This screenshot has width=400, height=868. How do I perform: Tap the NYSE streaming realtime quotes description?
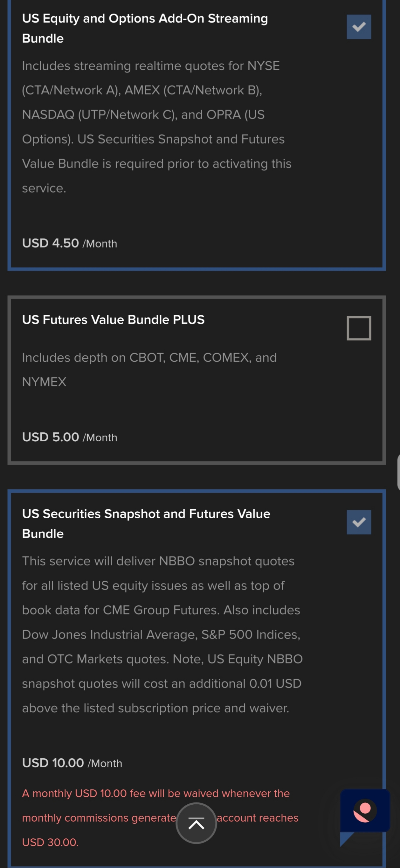156,127
